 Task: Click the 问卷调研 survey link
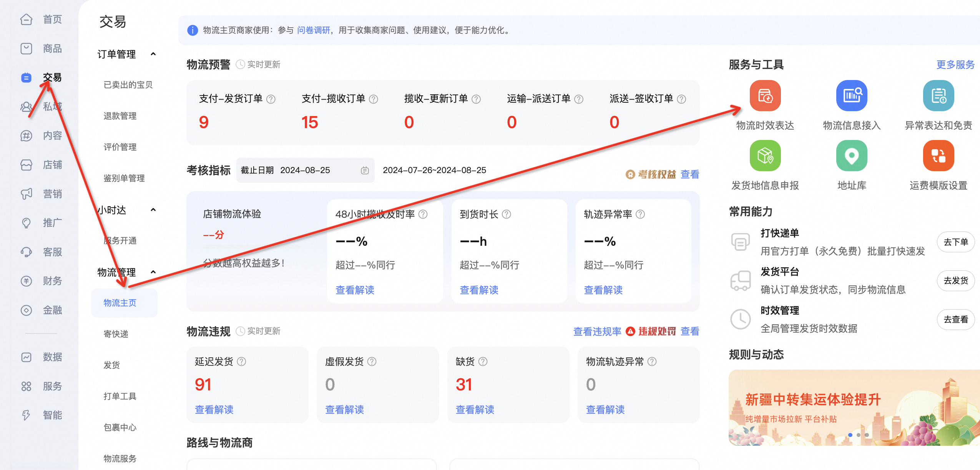(313, 30)
